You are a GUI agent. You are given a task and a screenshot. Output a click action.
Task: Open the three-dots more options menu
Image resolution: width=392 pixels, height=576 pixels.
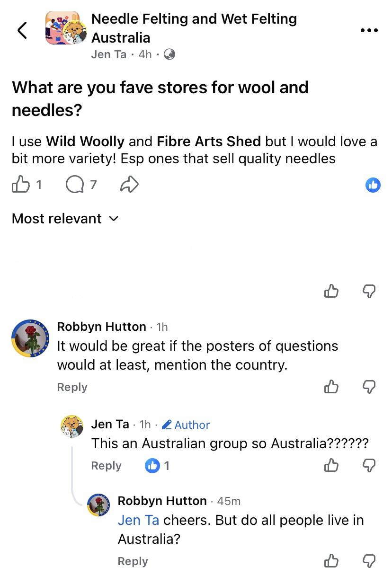(x=369, y=30)
